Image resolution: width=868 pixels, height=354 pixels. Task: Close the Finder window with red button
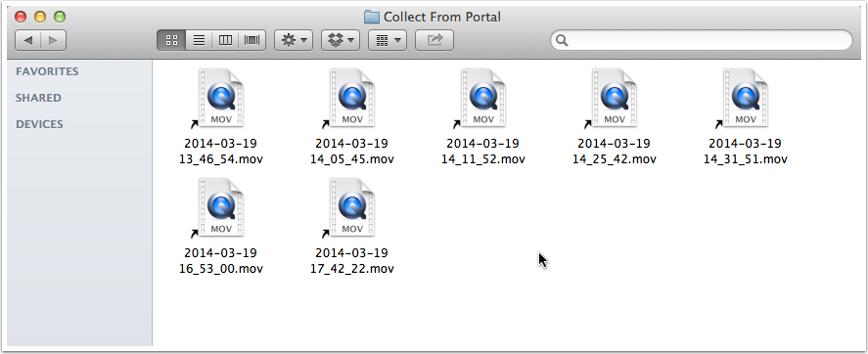pos(21,17)
